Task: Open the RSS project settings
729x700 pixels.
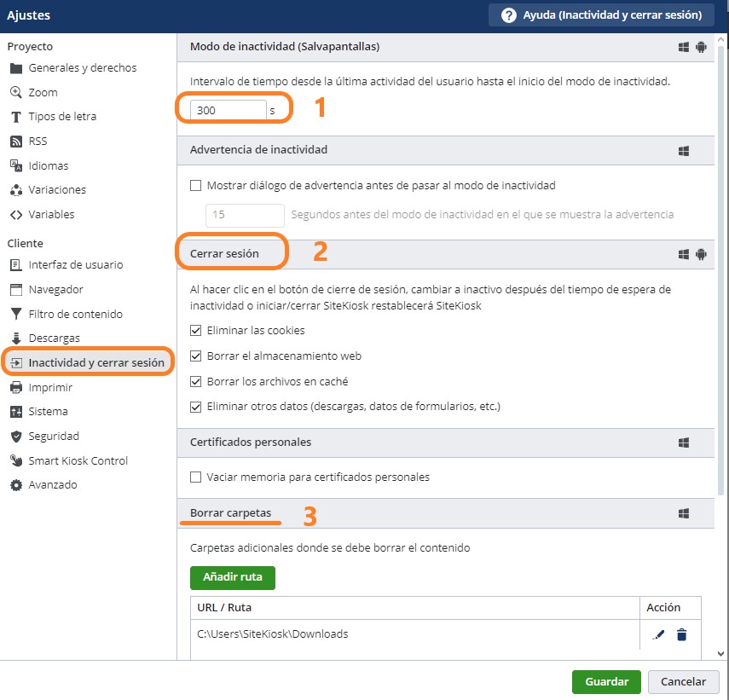Action: [x=38, y=142]
